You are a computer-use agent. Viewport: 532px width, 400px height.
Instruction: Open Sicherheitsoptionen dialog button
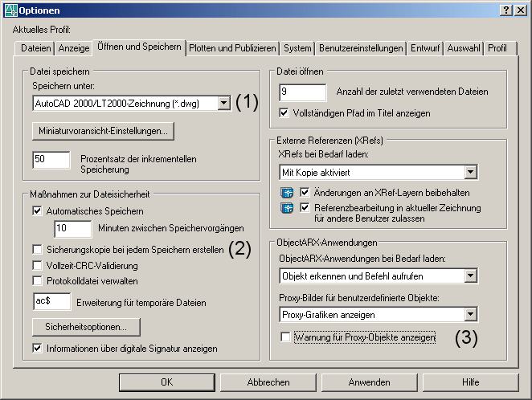(86, 327)
